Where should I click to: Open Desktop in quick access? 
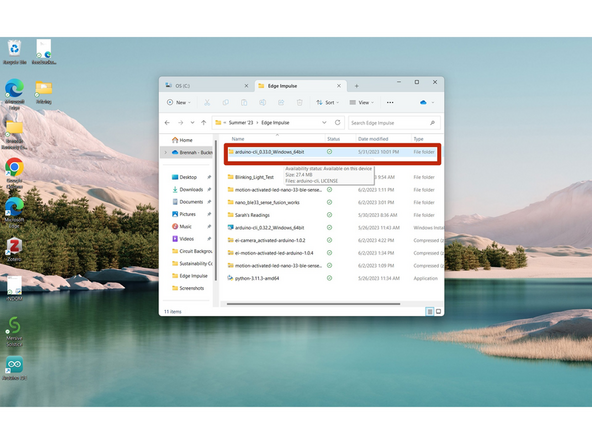(x=188, y=177)
